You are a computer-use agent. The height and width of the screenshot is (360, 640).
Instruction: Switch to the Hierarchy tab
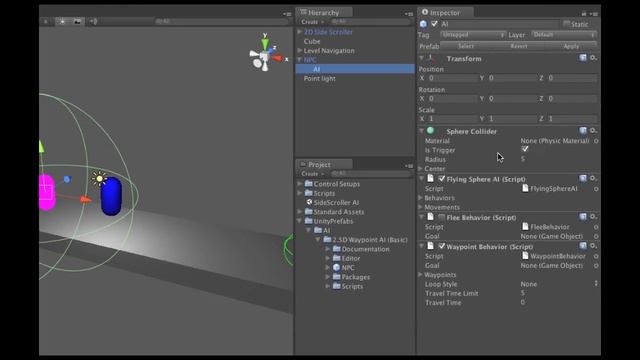[324, 13]
